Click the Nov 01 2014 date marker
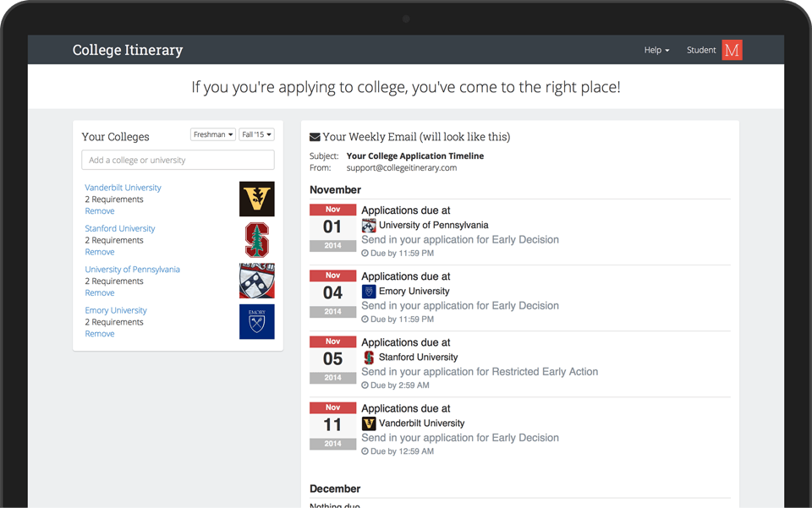812x508 pixels. pos(332,227)
